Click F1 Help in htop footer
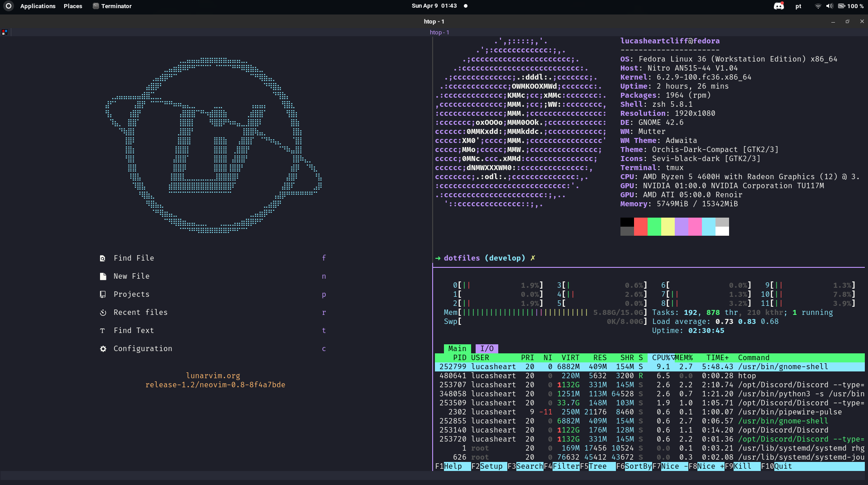 point(453,466)
